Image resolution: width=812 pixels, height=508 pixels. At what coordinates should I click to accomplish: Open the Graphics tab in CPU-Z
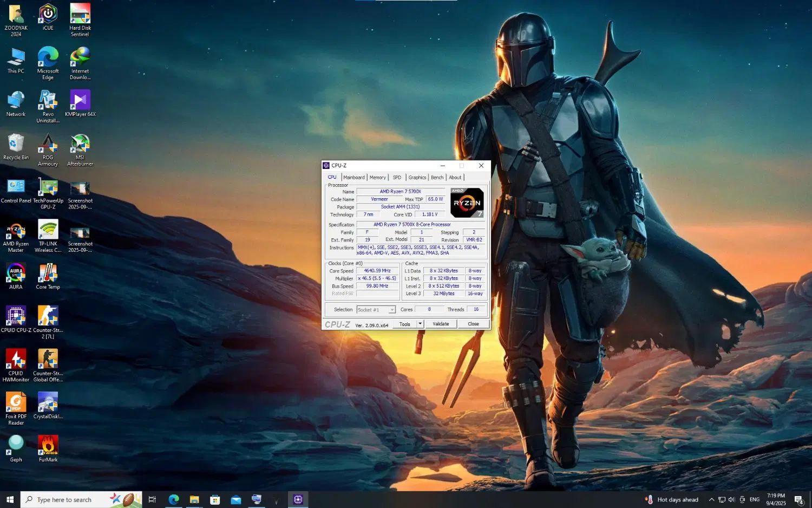point(417,178)
